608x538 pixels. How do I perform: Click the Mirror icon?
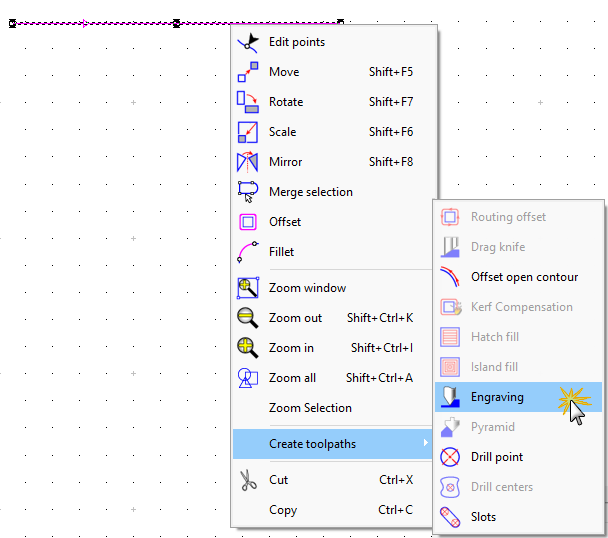click(247, 162)
